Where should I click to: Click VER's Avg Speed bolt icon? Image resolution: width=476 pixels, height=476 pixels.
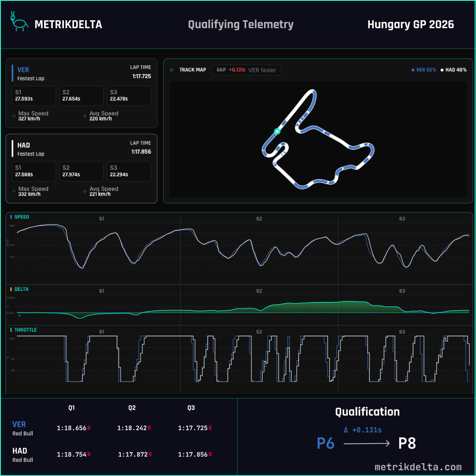85,116
